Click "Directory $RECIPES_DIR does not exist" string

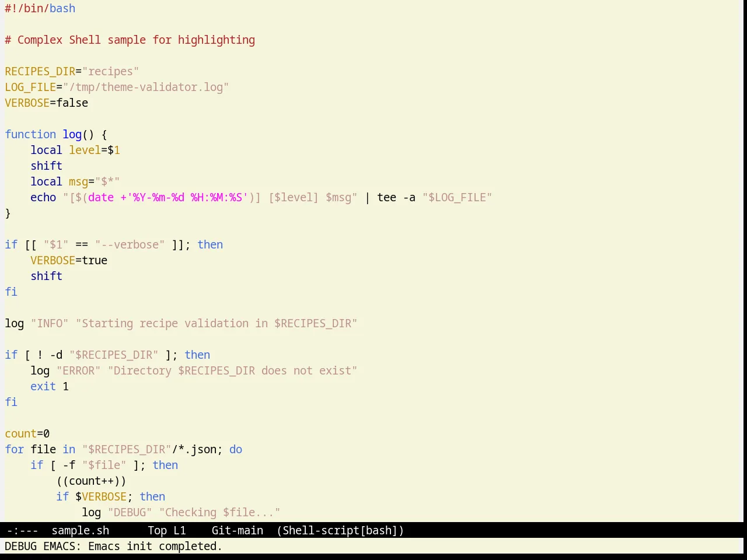233,371
